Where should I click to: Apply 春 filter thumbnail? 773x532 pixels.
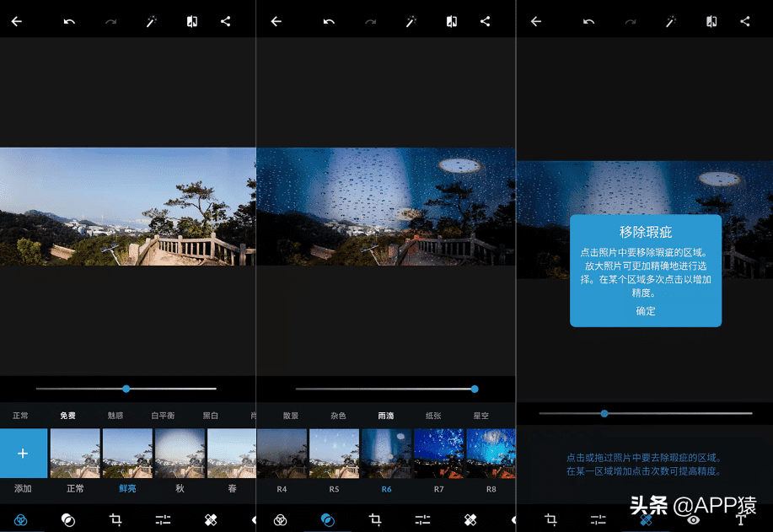[x=232, y=453]
